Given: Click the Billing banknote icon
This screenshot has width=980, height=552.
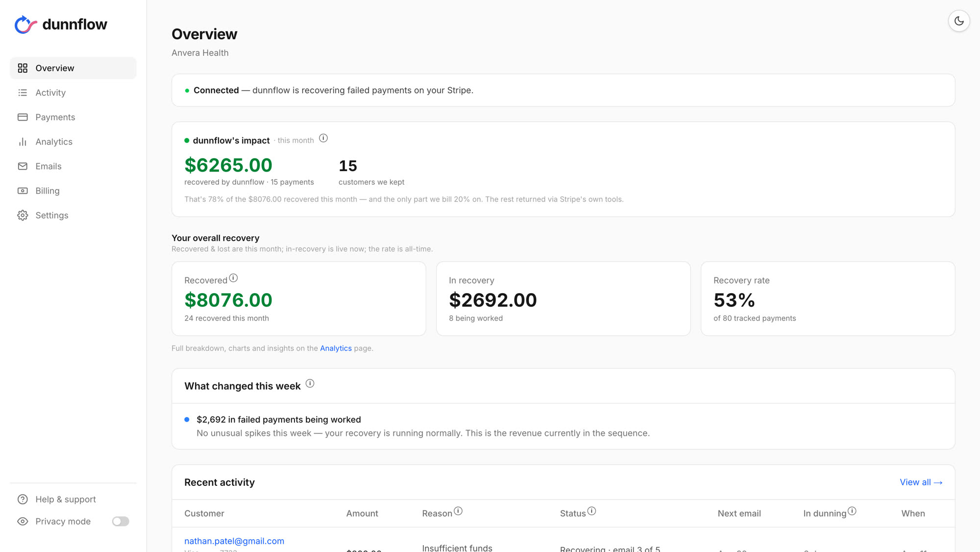Looking at the screenshot, I should (23, 191).
